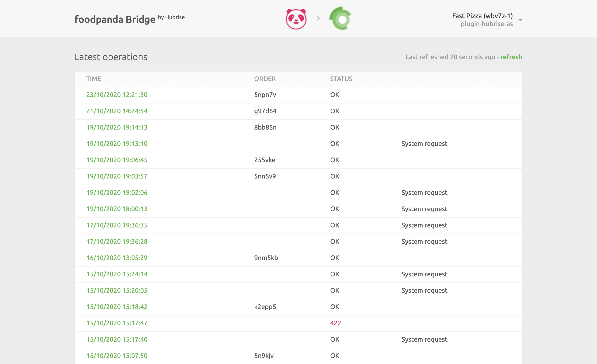
Task: Open the 15/10/2020 15:20:05 operation
Action: (117, 290)
